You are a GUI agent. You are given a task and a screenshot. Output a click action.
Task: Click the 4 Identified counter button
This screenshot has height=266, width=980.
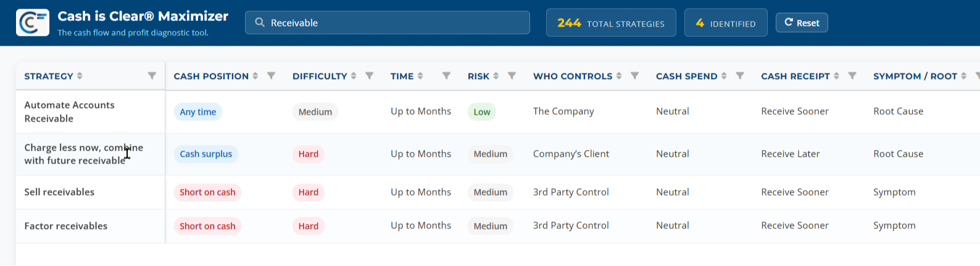point(726,23)
